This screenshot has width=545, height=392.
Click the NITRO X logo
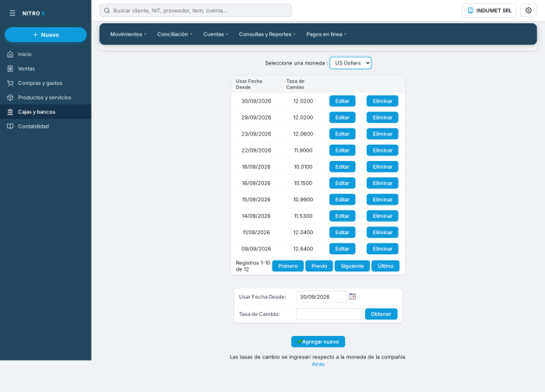coord(33,13)
